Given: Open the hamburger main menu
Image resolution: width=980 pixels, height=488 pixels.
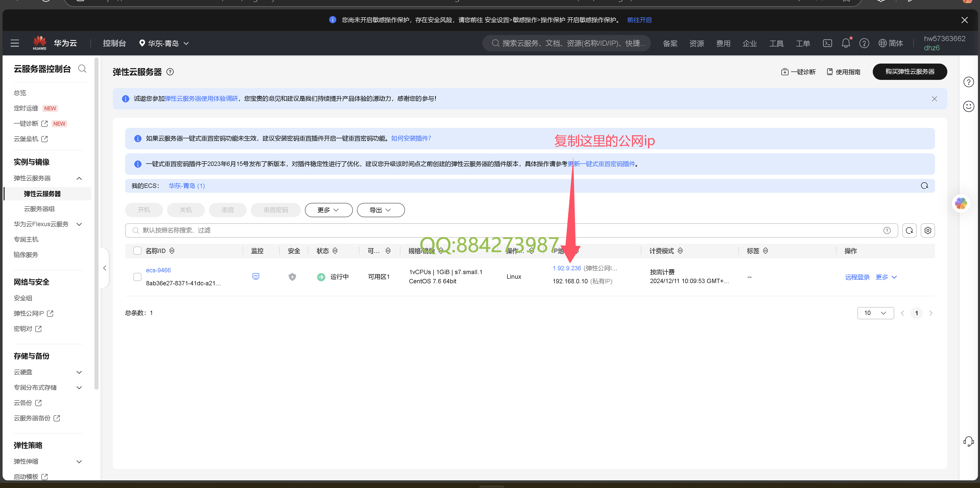Looking at the screenshot, I should [15, 43].
